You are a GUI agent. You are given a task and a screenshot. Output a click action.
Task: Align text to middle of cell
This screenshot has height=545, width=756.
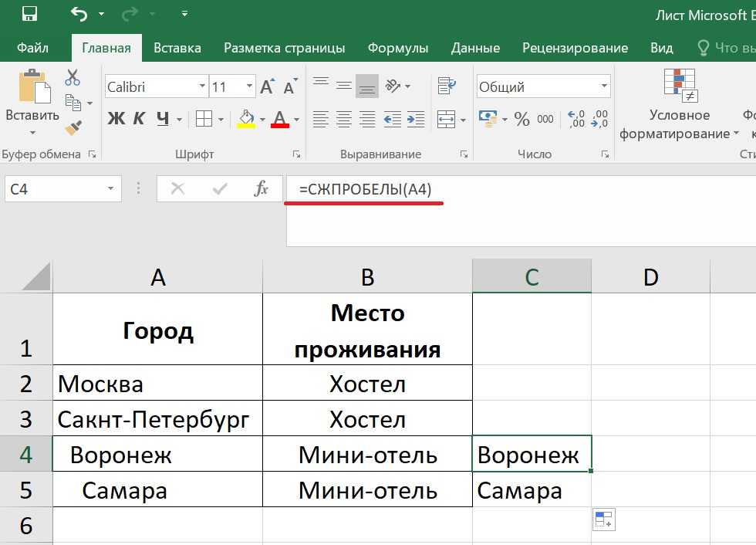tap(344, 86)
